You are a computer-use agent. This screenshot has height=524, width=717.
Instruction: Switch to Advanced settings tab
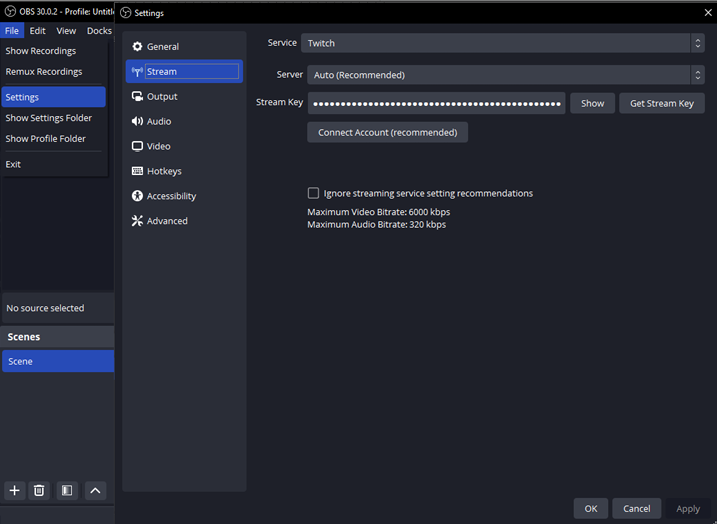184,221
